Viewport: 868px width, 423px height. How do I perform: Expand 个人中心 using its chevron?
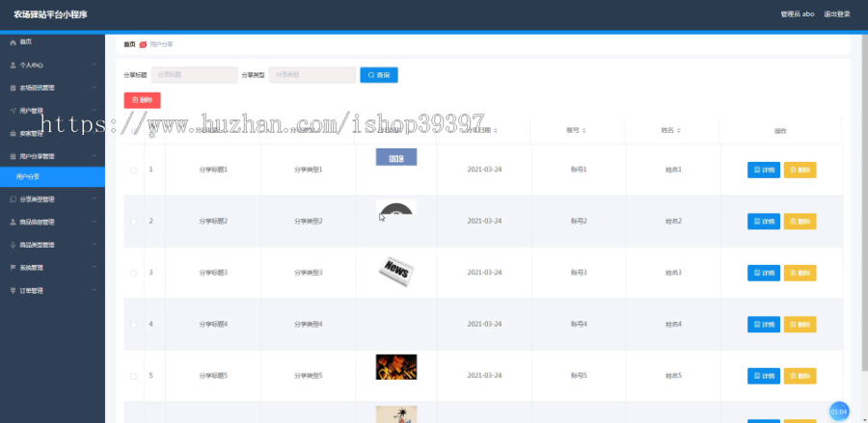95,65
